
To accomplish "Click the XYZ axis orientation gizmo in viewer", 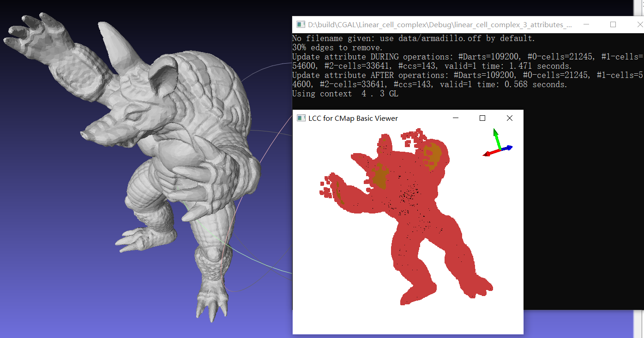I will [498, 143].
